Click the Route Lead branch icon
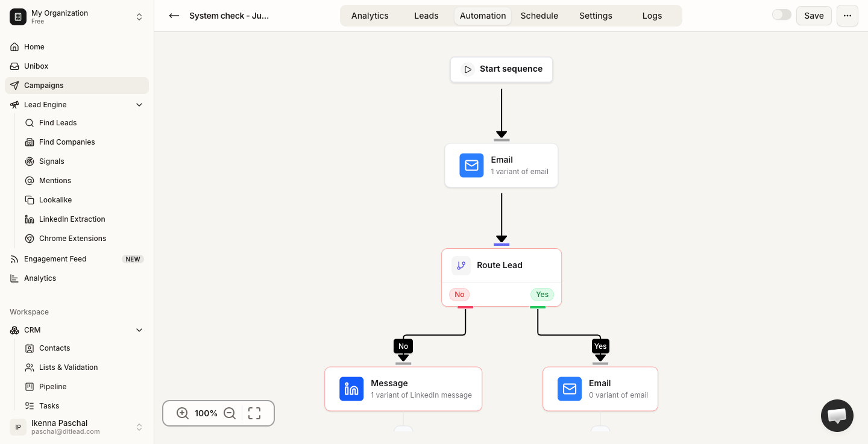 pos(461,266)
